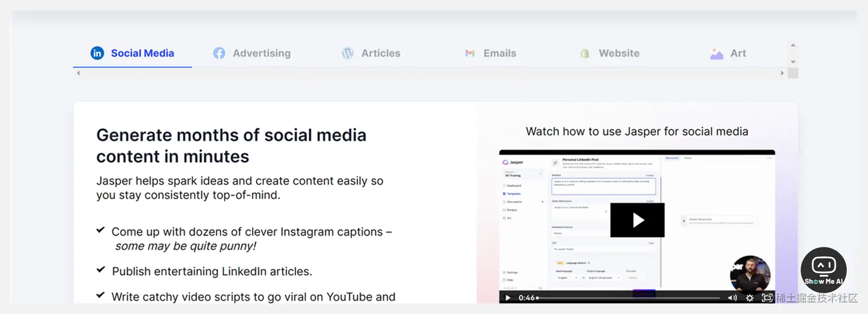The width and height of the screenshot is (868, 314).
Task: Click the Jasper video thumbnail preview
Action: click(637, 226)
